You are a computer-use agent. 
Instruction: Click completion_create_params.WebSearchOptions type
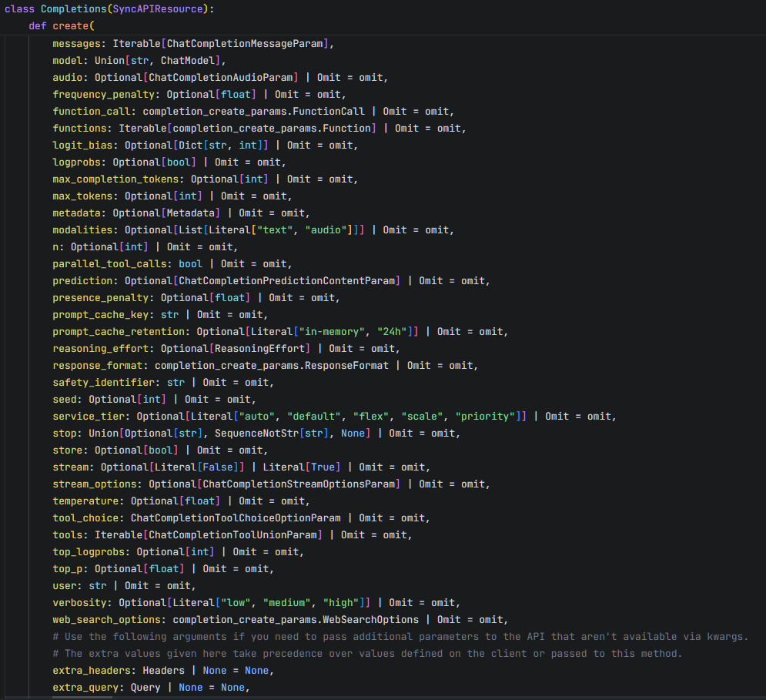[296, 620]
